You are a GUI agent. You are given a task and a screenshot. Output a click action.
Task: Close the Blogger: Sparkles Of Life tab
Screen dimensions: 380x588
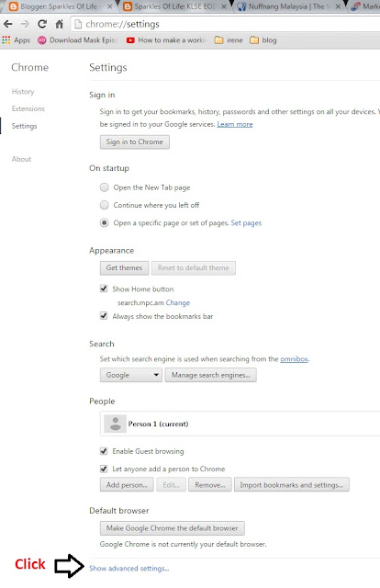[x=110, y=6]
